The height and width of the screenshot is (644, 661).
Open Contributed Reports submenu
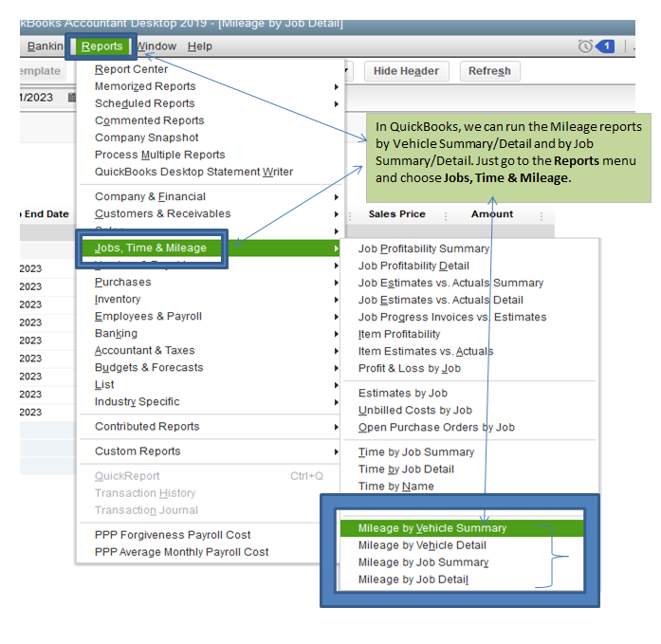(x=210, y=426)
